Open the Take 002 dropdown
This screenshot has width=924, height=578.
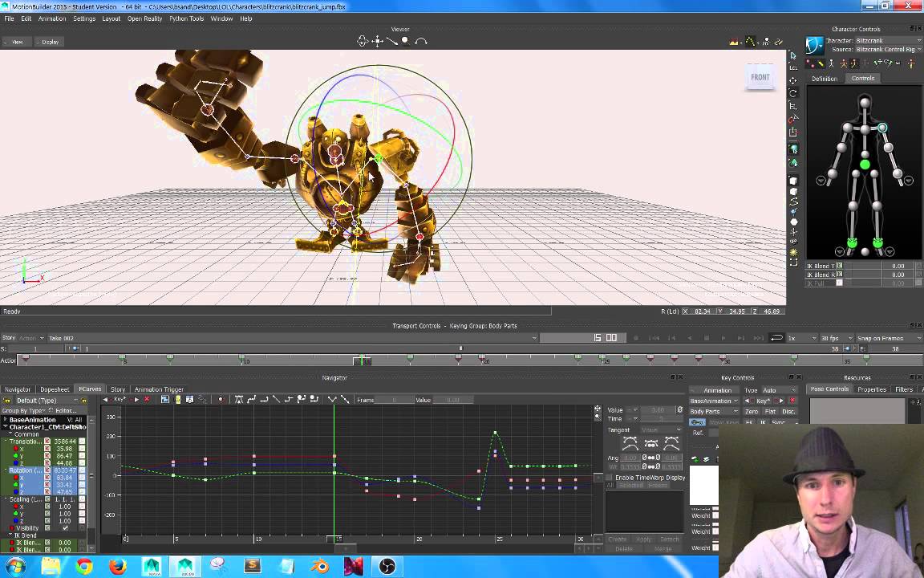(x=293, y=338)
